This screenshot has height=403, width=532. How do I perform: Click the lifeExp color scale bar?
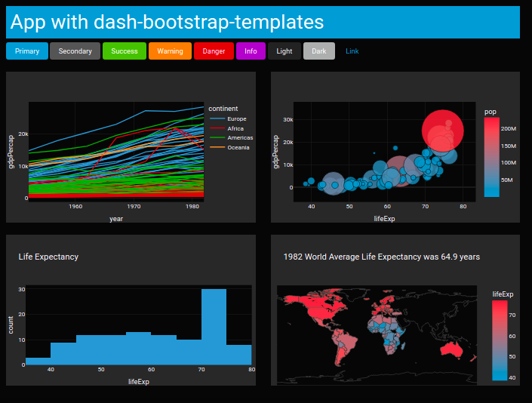(x=500, y=340)
